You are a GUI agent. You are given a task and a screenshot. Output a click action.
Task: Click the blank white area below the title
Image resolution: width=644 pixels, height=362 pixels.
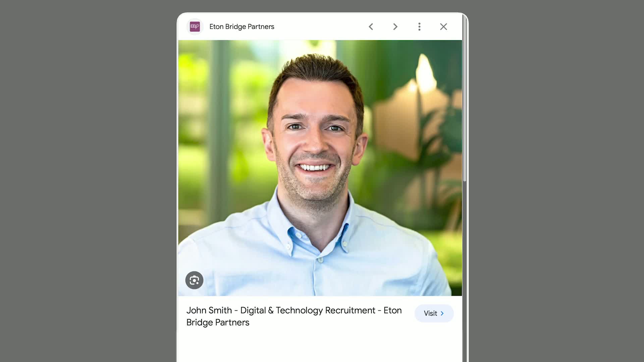pyautogui.click(x=319, y=347)
